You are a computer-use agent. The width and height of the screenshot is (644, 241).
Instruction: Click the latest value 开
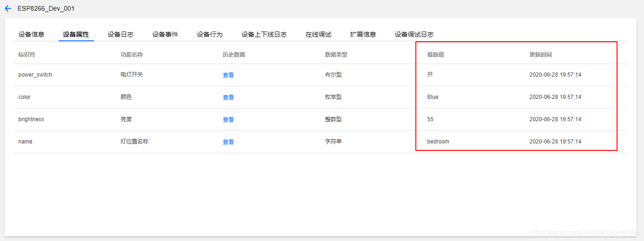click(430, 74)
